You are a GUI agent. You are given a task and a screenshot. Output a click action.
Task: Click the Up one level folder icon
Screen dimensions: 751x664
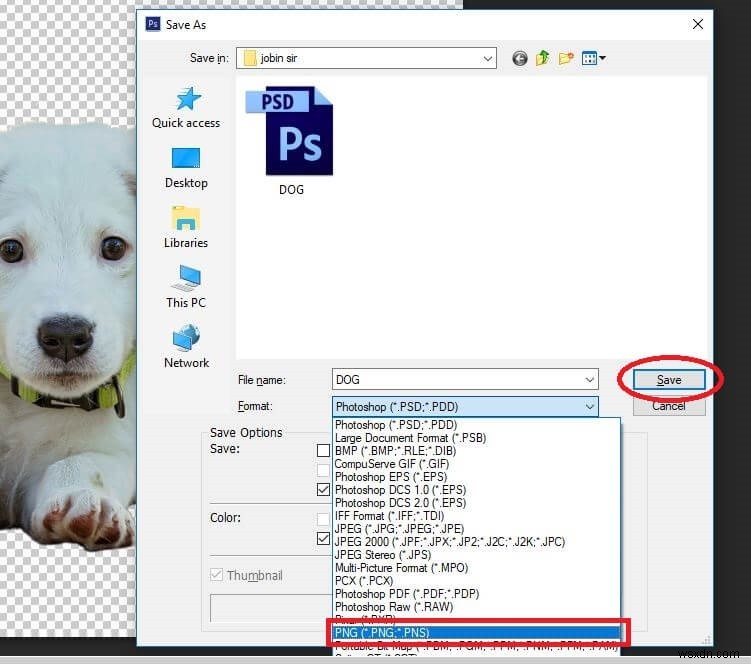(x=542, y=58)
